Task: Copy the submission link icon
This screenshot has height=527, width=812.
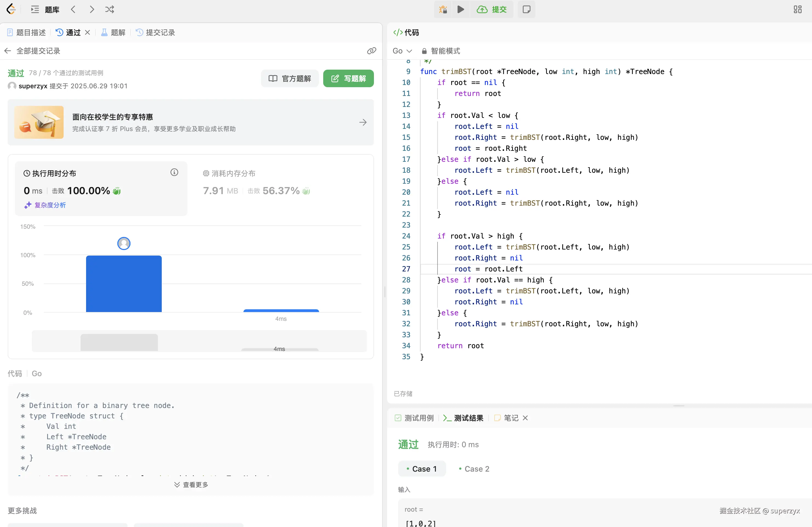Action: click(x=371, y=51)
